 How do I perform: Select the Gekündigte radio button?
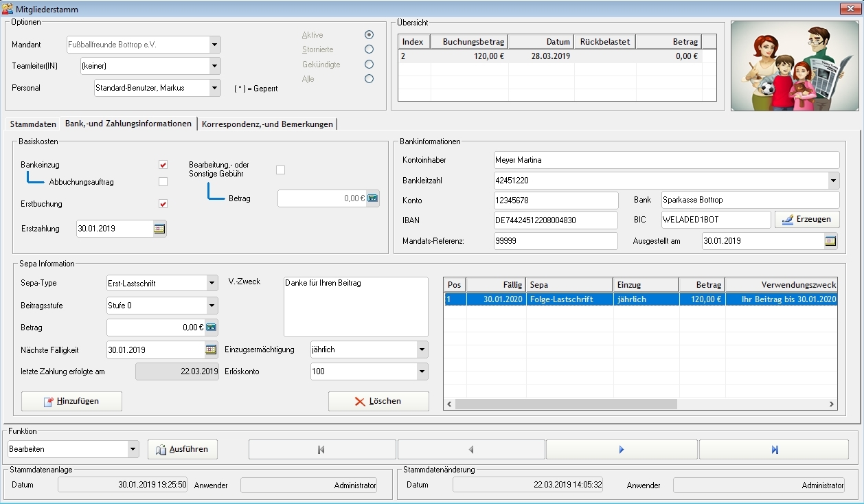click(370, 64)
